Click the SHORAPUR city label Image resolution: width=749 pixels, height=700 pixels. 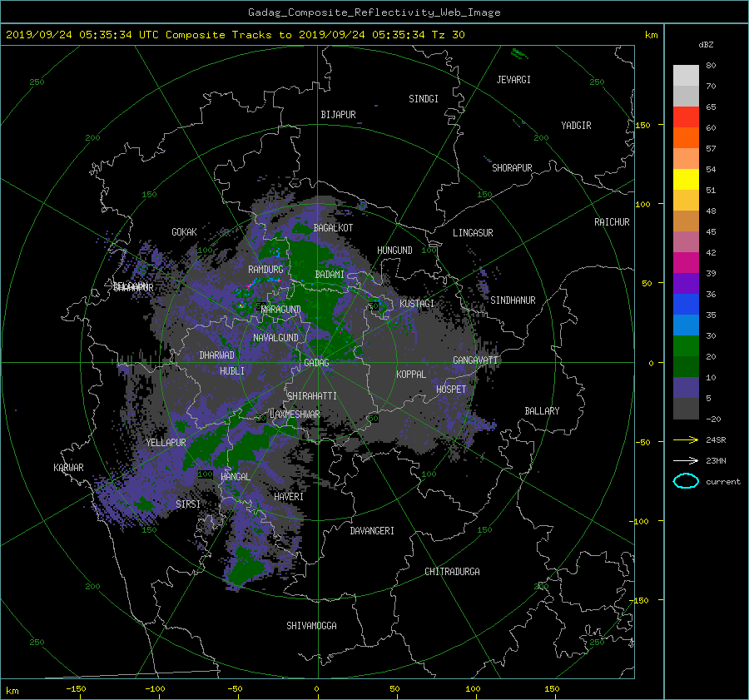tap(512, 167)
